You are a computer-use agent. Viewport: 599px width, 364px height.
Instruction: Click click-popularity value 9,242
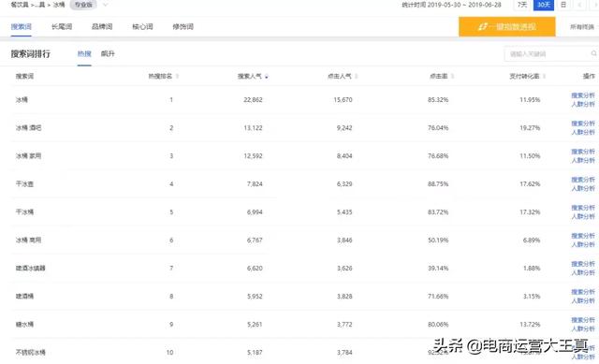click(344, 128)
